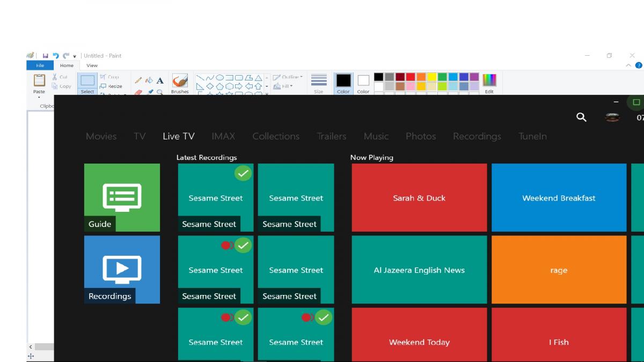Go to the Movies section
The width and height of the screenshot is (644, 362).
[x=101, y=136]
